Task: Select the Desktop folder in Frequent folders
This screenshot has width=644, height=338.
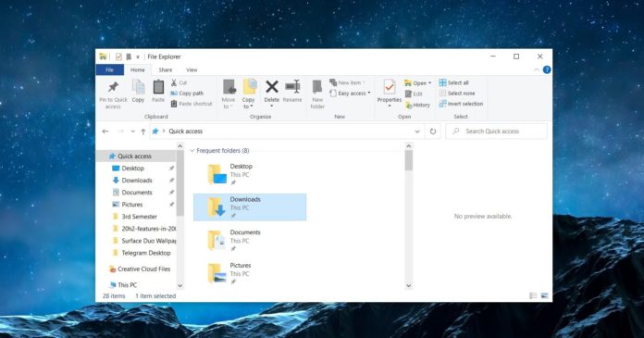Action: (250, 174)
